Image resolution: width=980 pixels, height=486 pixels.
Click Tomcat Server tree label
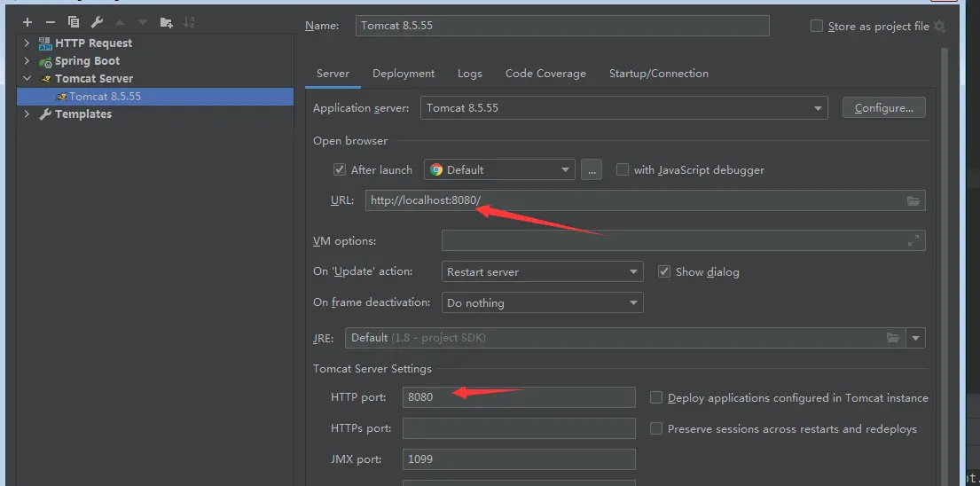pyautogui.click(x=94, y=79)
